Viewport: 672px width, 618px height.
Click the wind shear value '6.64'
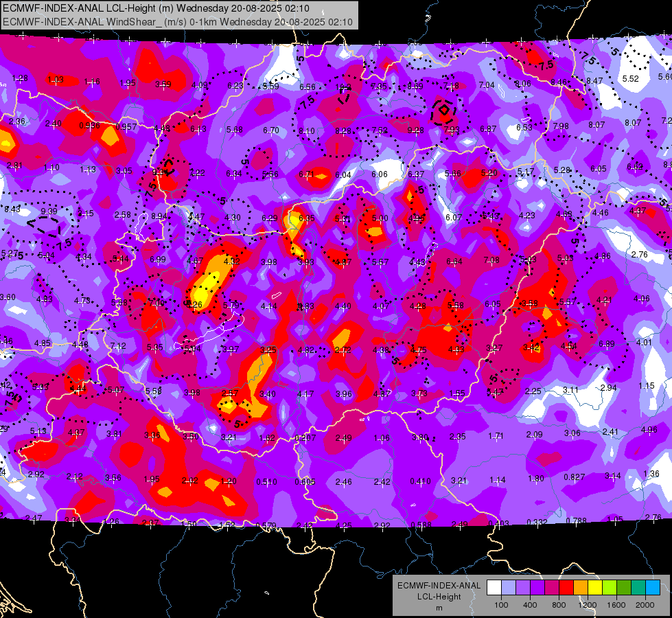pyautogui.click(x=454, y=261)
